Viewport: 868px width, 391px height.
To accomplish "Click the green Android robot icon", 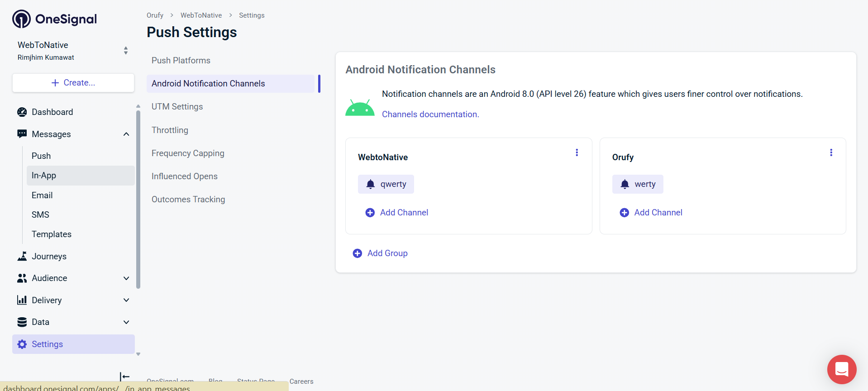I will pos(360,108).
